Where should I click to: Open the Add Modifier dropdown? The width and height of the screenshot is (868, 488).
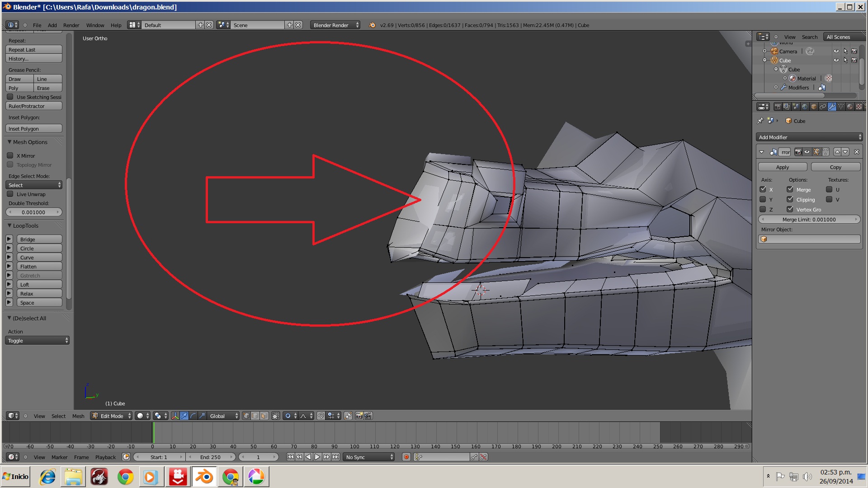click(809, 137)
